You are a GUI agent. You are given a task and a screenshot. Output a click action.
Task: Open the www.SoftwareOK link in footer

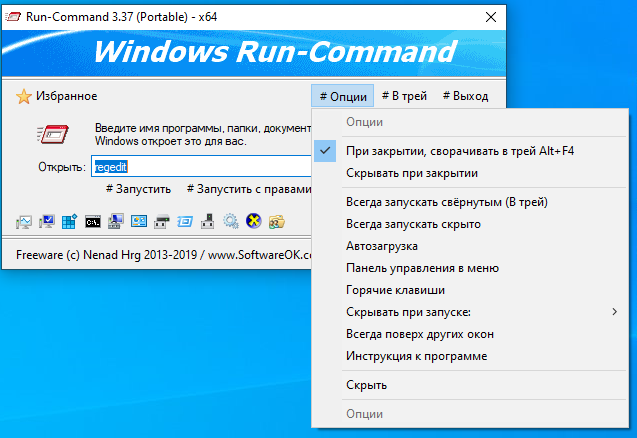pos(260,255)
